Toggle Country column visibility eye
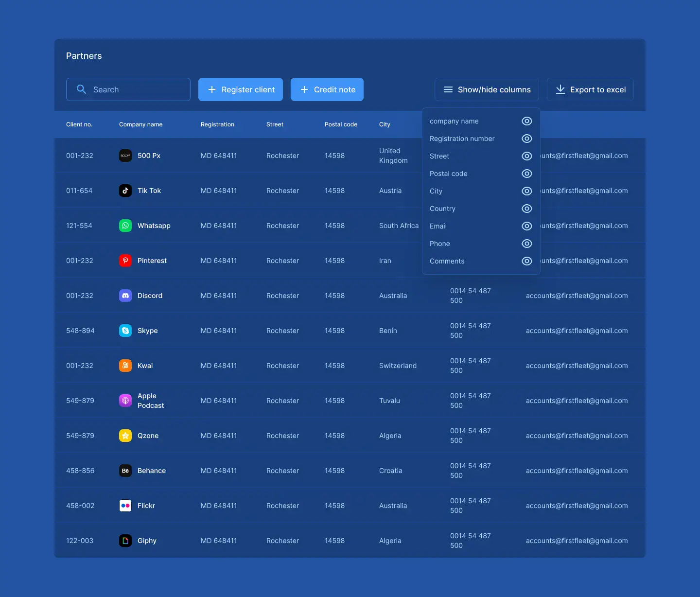Viewport: 700px width, 597px height. pyautogui.click(x=527, y=209)
